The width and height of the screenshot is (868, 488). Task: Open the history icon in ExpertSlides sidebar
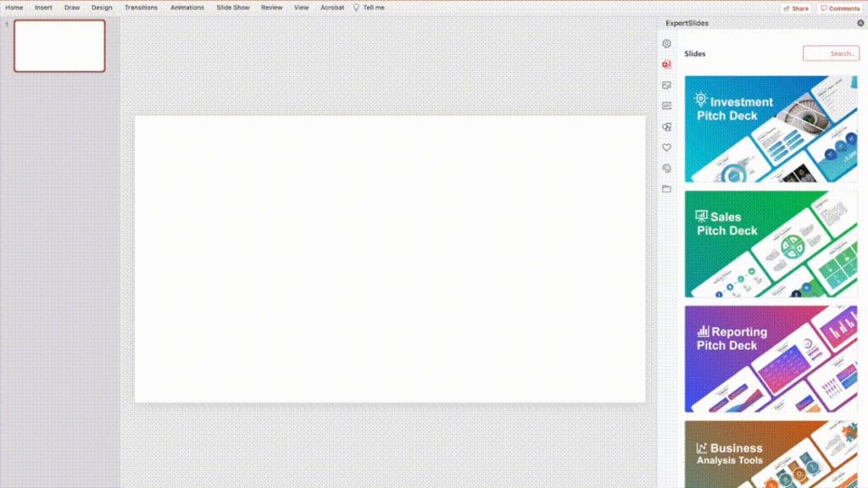(666, 169)
